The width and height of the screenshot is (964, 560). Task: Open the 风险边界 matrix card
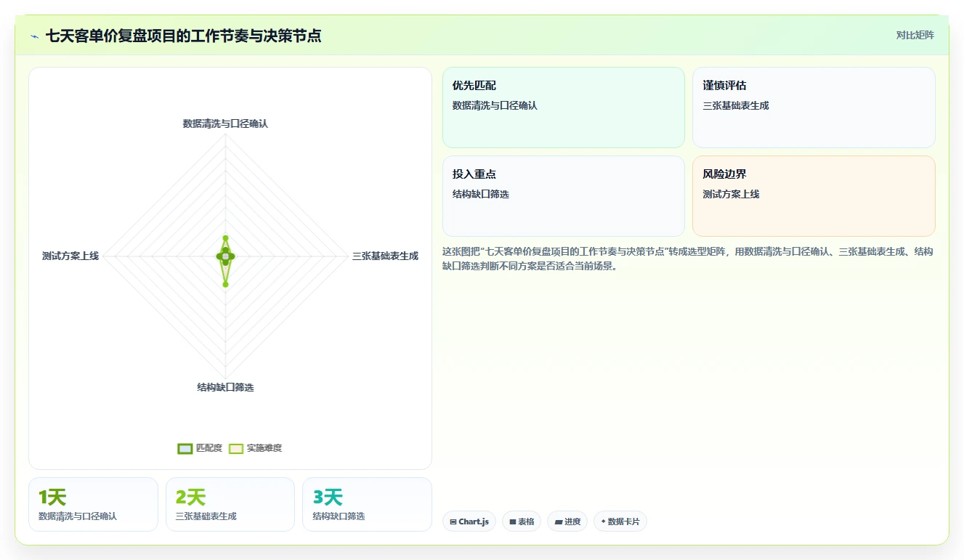coord(814,196)
